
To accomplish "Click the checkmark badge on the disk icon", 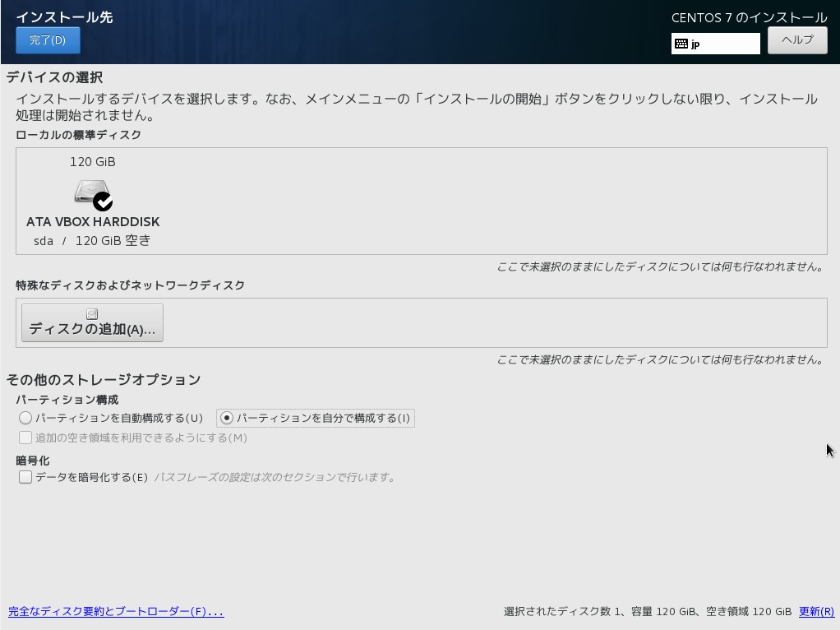I will pyautogui.click(x=104, y=202).
